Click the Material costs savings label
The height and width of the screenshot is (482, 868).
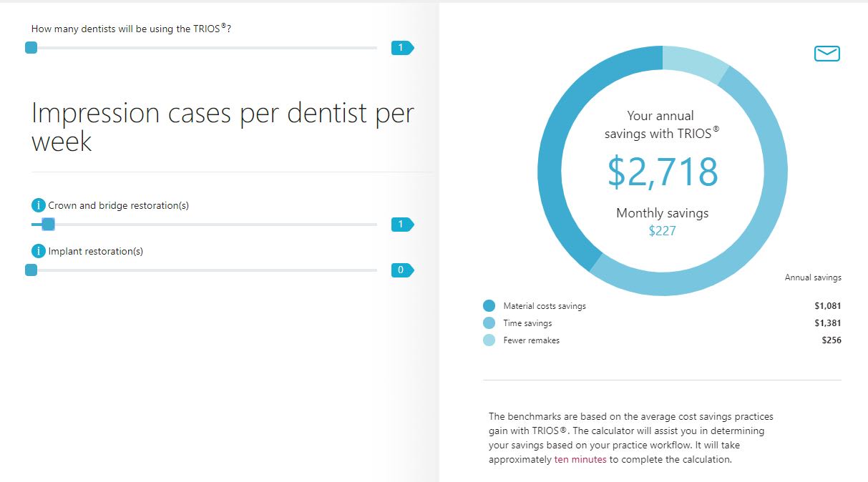tap(545, 306)
